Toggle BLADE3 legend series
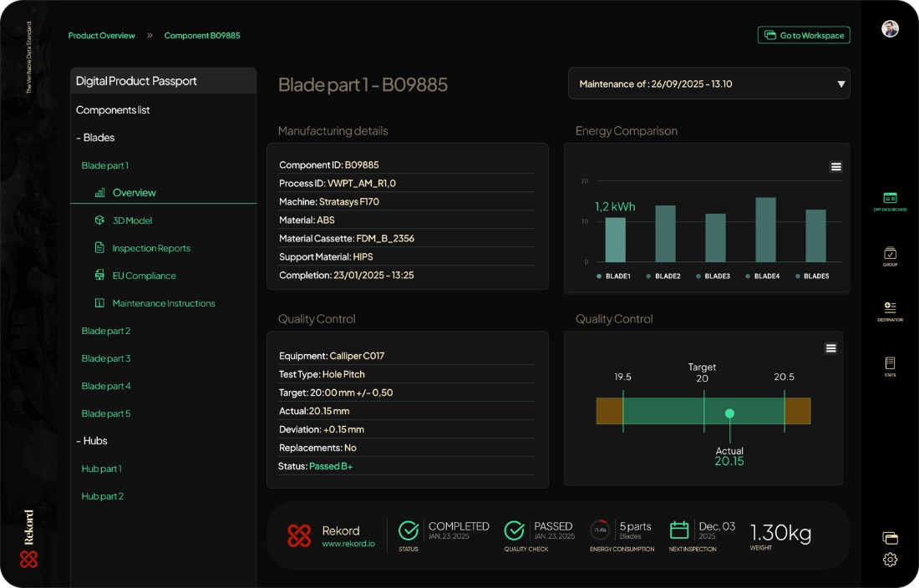The height and width of the screenshot is (588, 919). click(713, 276)
